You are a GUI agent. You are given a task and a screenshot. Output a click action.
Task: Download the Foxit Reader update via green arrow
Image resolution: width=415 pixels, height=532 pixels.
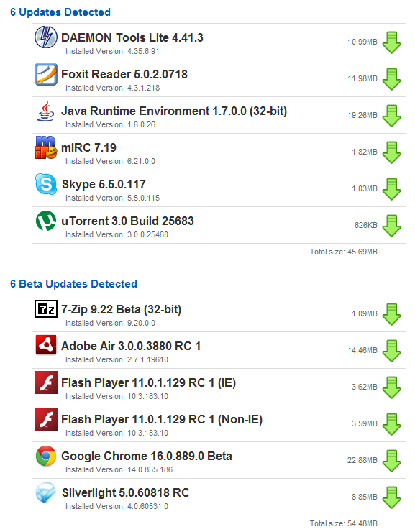click(x=391, y=79)
